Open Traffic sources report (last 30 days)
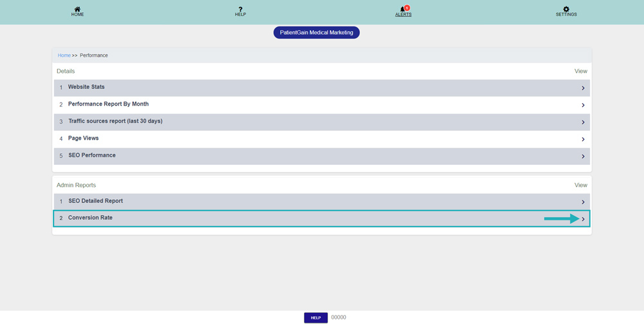The image size is (644, 324). [x=322, y=122]
